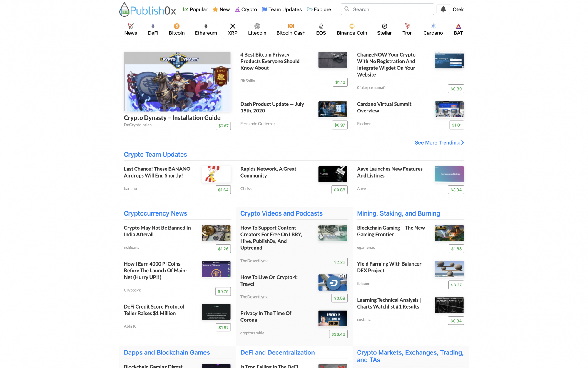
Task: Select the Stellar category icon
Action: [x=385, y=26]
